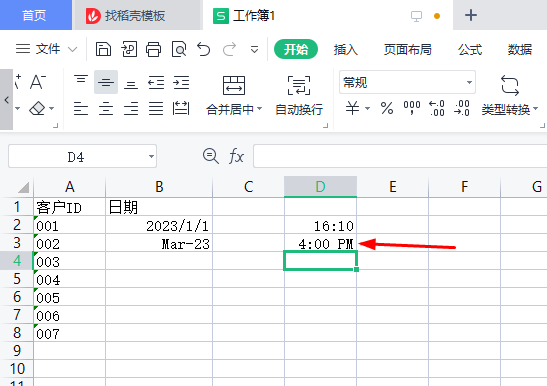This screenshot has width=547, height=386.
Task: Open the 公式 ribbon tab
Action: 470,50
